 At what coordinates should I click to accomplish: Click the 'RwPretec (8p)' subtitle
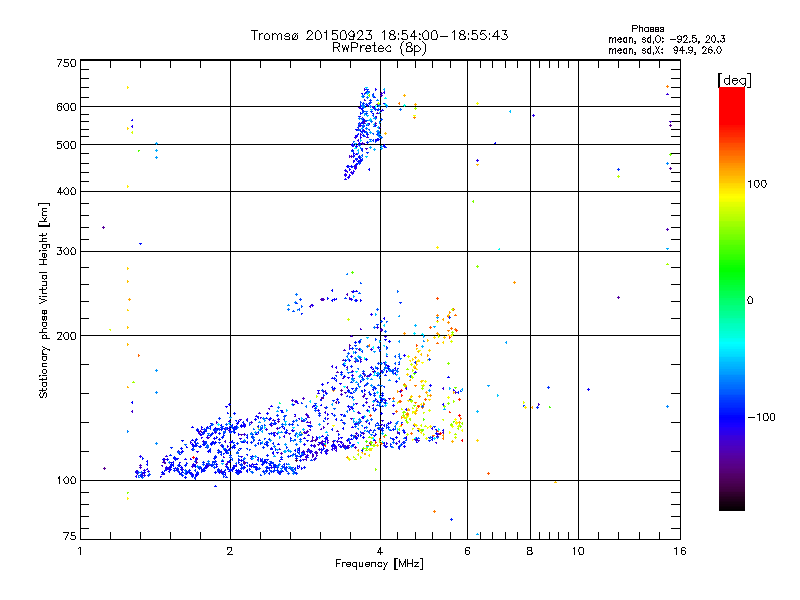(379, 48)
